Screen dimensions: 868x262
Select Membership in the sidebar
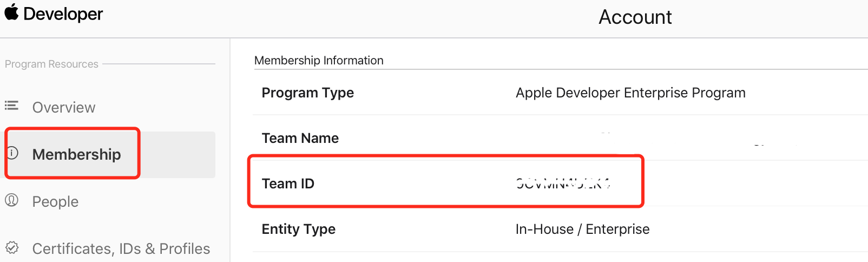[x=76, y=154]
